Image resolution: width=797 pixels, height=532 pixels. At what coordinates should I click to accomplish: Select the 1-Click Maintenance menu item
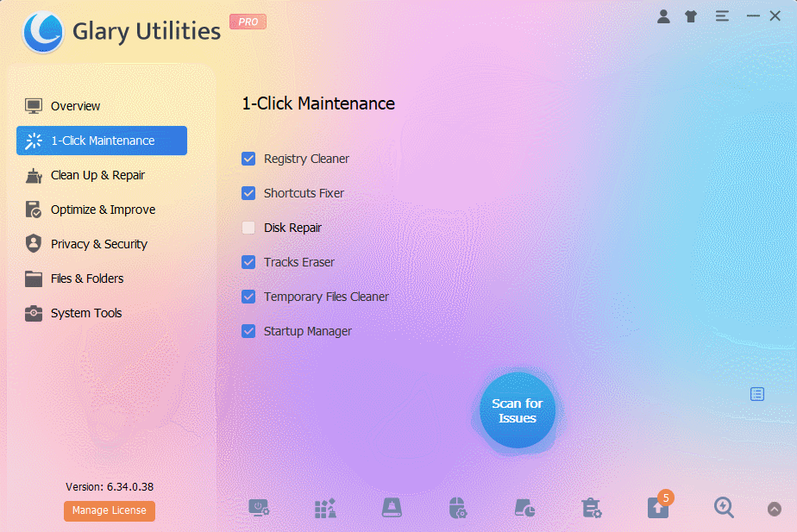[102, 141]
